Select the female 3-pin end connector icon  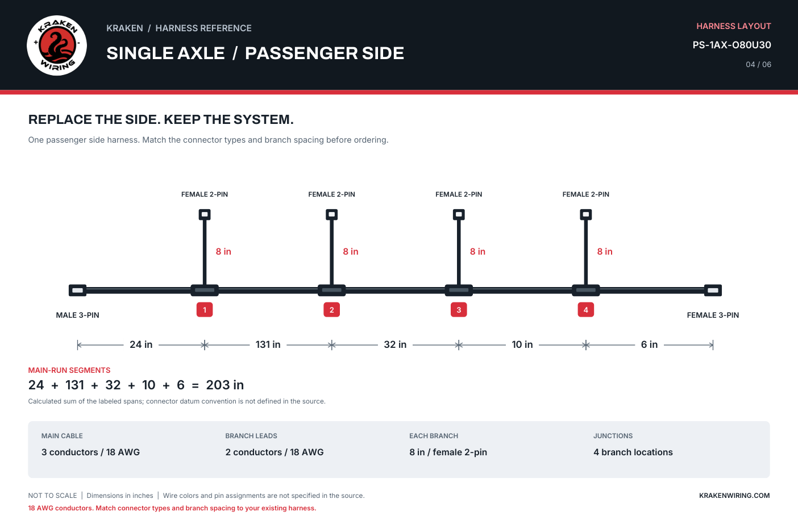point(713,290)
